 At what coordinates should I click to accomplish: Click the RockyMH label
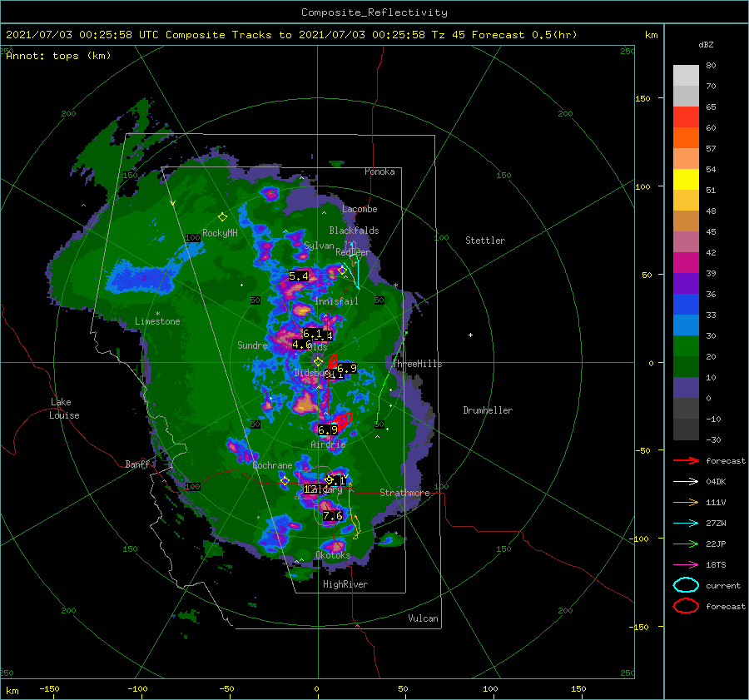(x=220, y=233)
